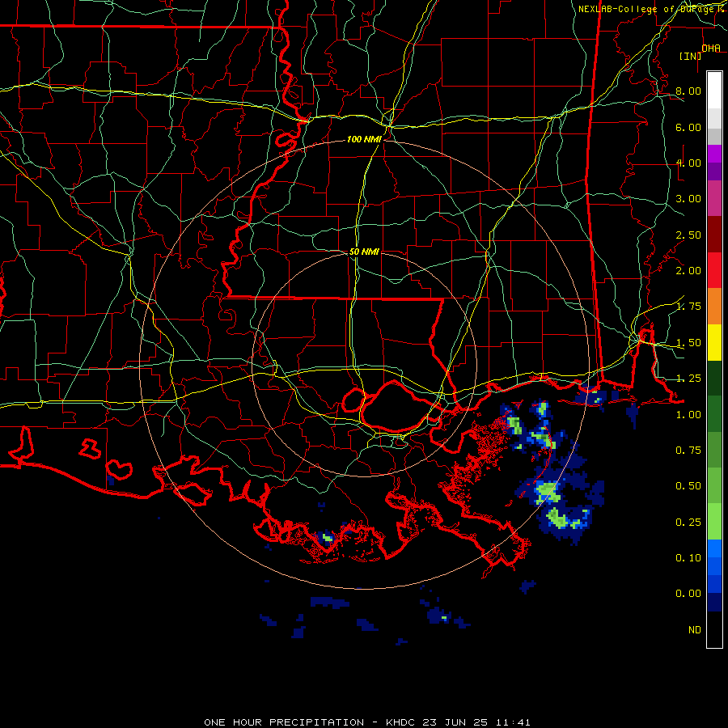
Task: Click the 1.00 legend value
Action: 688,415
